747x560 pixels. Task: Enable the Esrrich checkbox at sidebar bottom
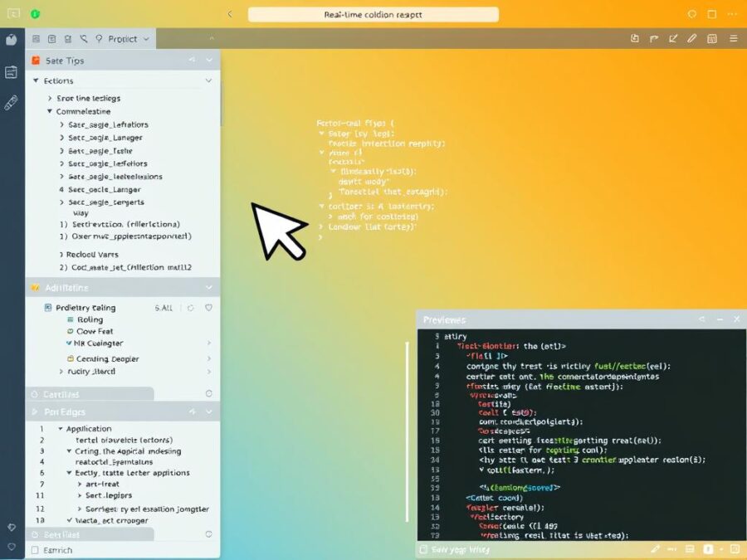coord(37,550)
